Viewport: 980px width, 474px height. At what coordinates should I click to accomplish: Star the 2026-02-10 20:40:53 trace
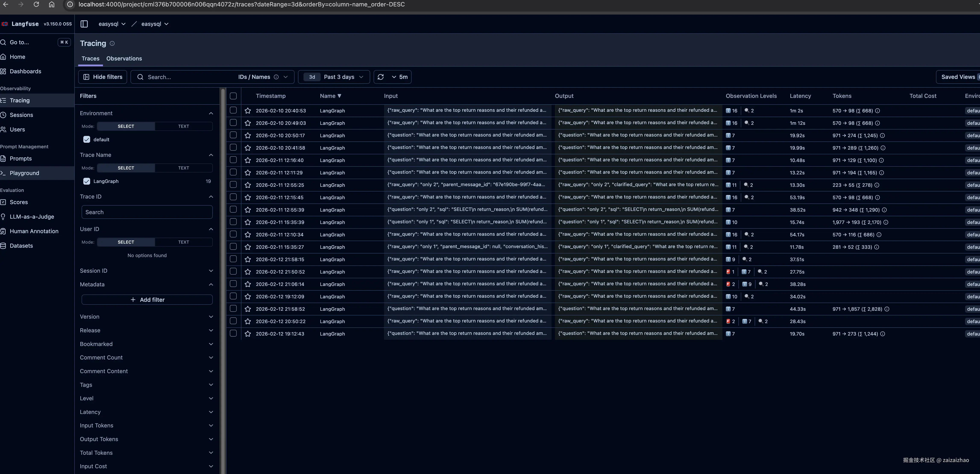pyautogui.click(x=248, y=110)
